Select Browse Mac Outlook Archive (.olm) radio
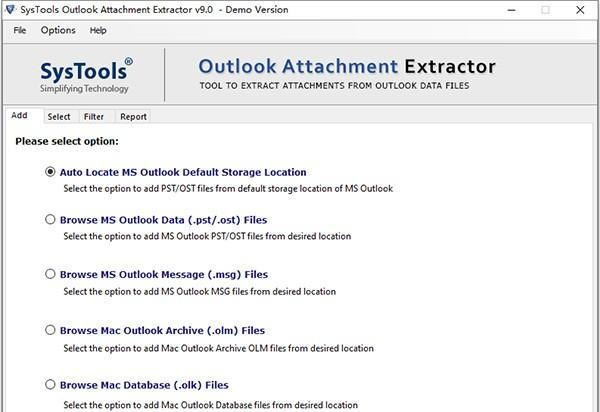The width and height of the screenshot is (600, 412). [50, 330]
